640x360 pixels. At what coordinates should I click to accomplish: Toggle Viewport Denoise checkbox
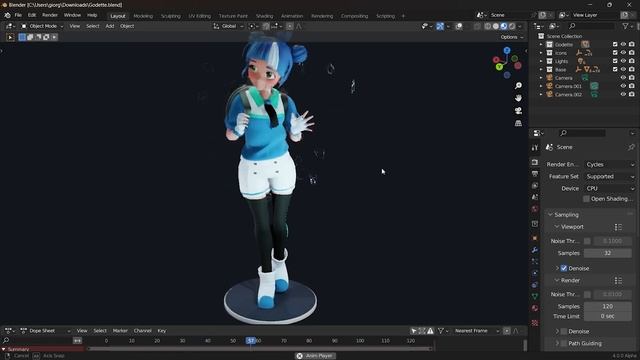564,268
